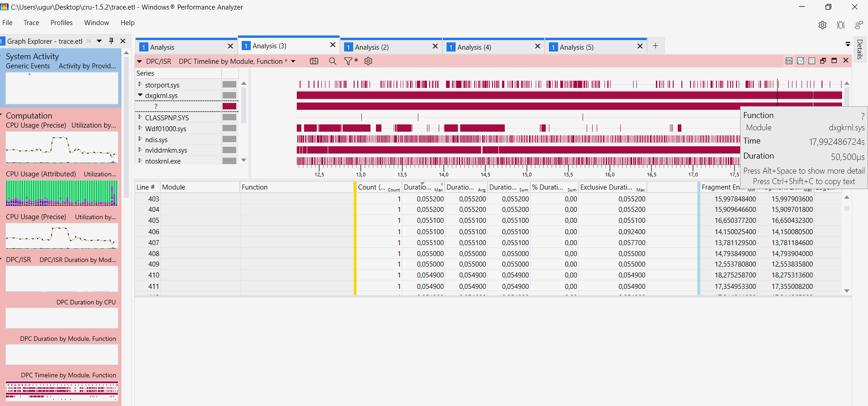Open the Help menu
Screen dimensions: 868x406
click(x=127, y=23)
